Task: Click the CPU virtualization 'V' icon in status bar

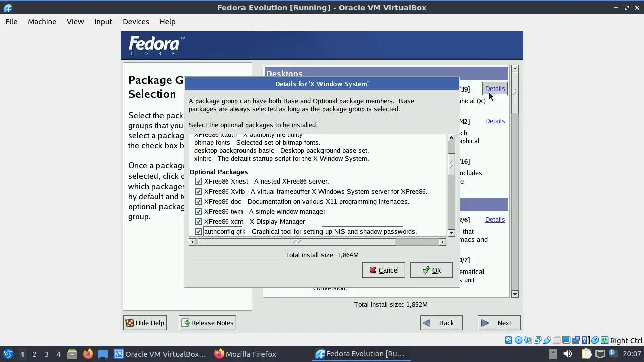Action: pyautogui.click(x=585, y=340)
